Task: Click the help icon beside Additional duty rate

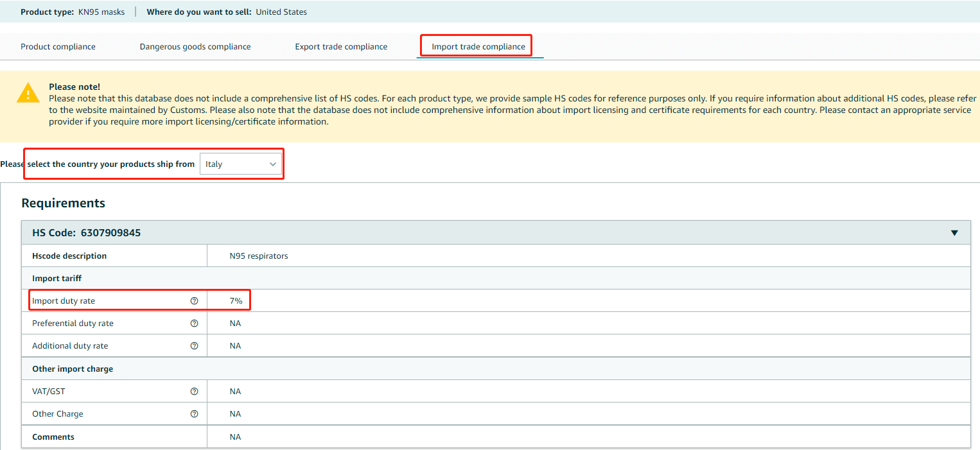Action: (194, 345)
